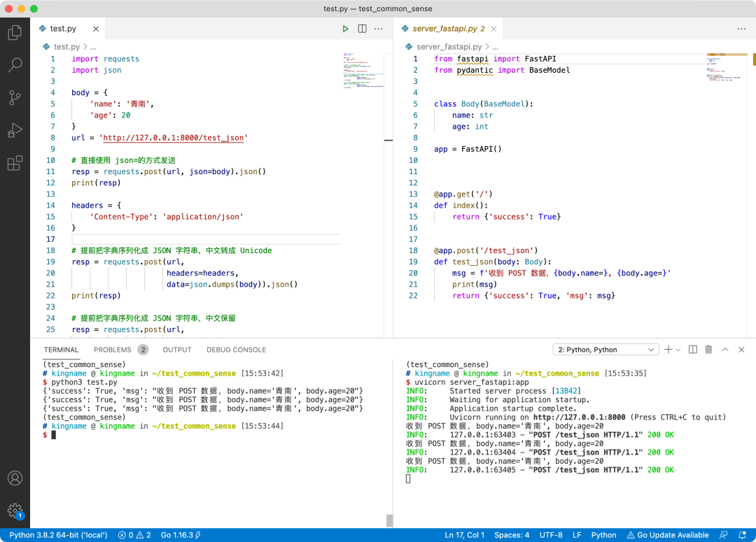Expand breadcrumb ellipsis after server_fastapi.py
This screenshot has height=542, width=756.
[x=495, y=47]
